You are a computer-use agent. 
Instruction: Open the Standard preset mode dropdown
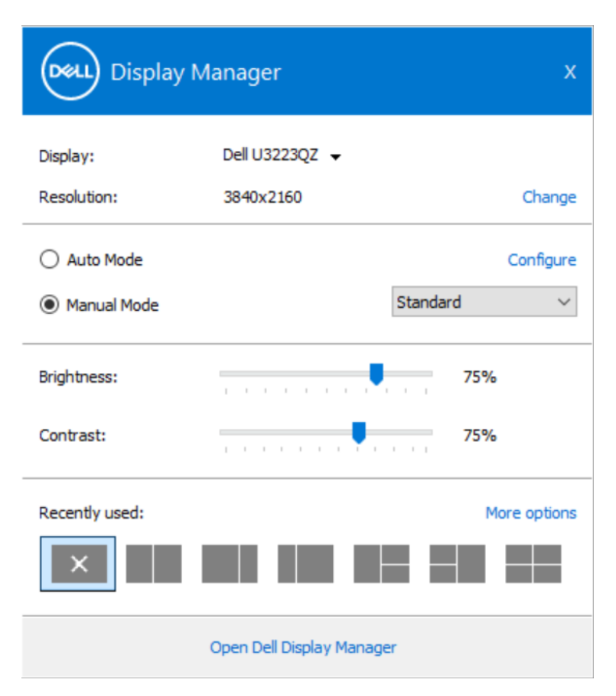(x=484, y=302)
